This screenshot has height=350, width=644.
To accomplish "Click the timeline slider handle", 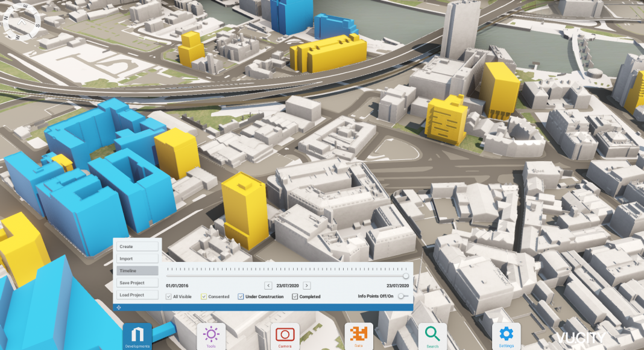I will [406, 276].
